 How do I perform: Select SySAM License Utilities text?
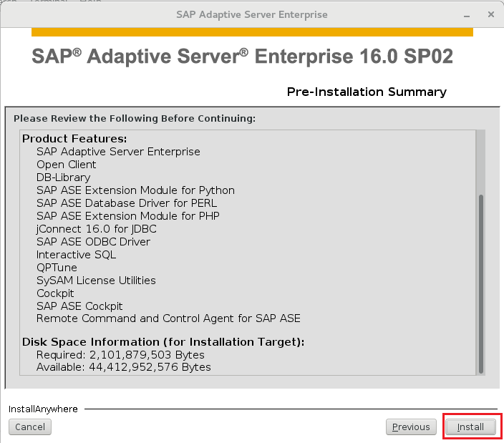[x=96, y=280]
